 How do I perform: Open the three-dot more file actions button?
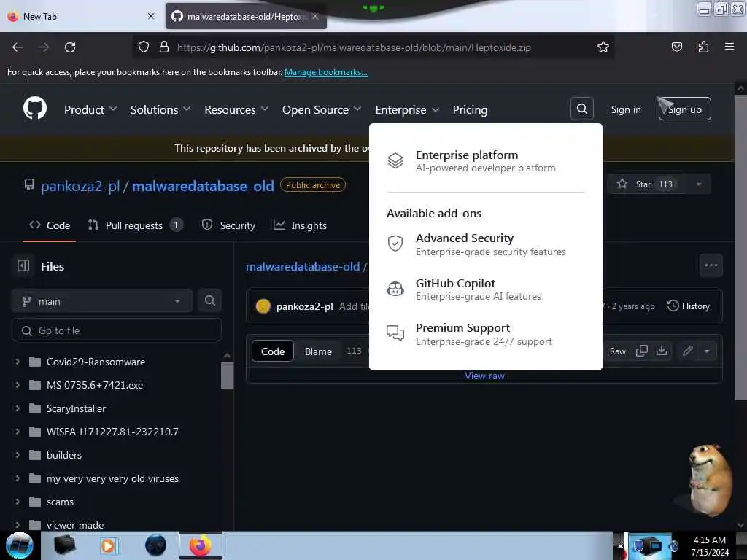click(711, 265)
